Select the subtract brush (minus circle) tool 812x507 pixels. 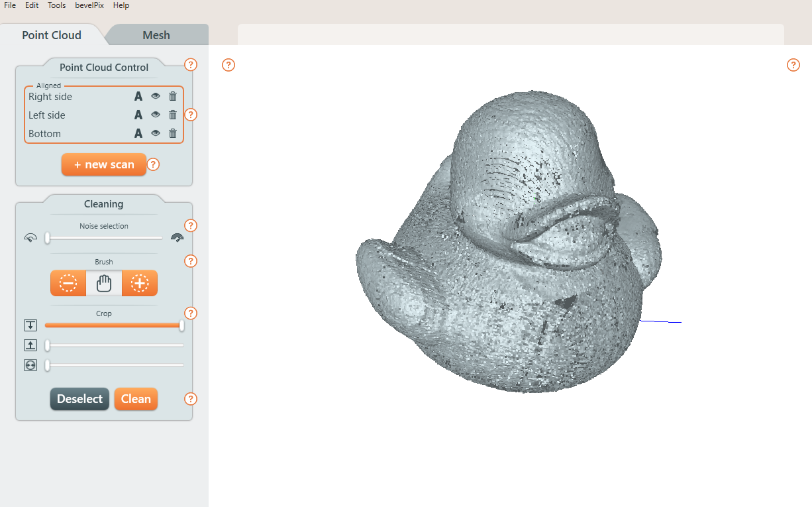coord(68,283)
